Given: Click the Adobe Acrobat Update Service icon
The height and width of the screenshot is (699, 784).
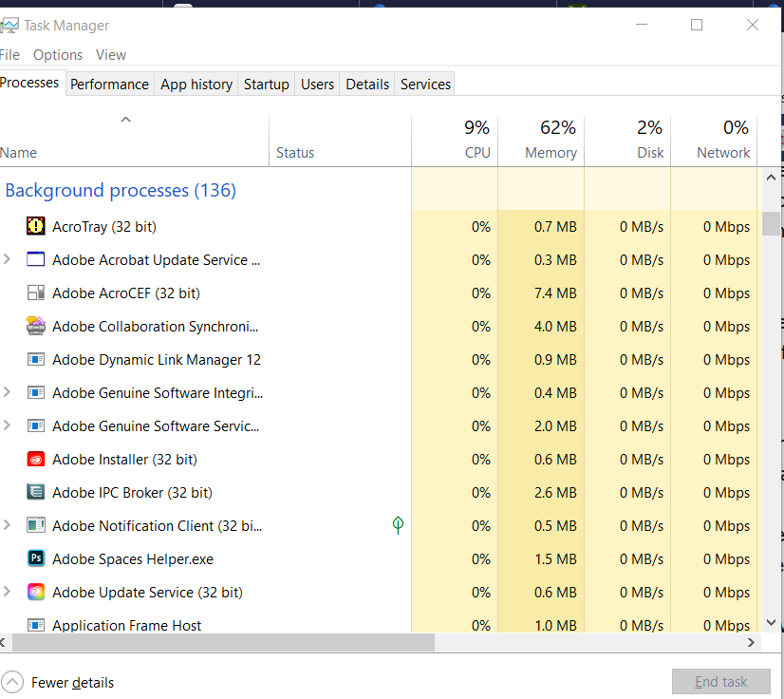Looking at the screenshot, I should tap(35, 259).
